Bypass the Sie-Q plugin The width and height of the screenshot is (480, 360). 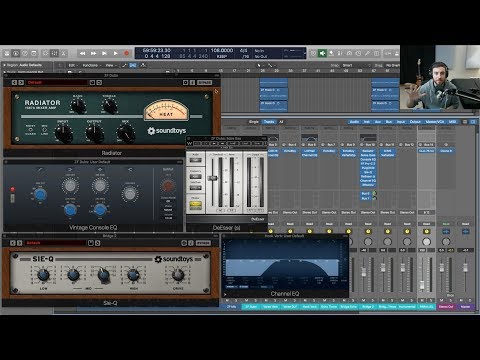pos(203,243)
